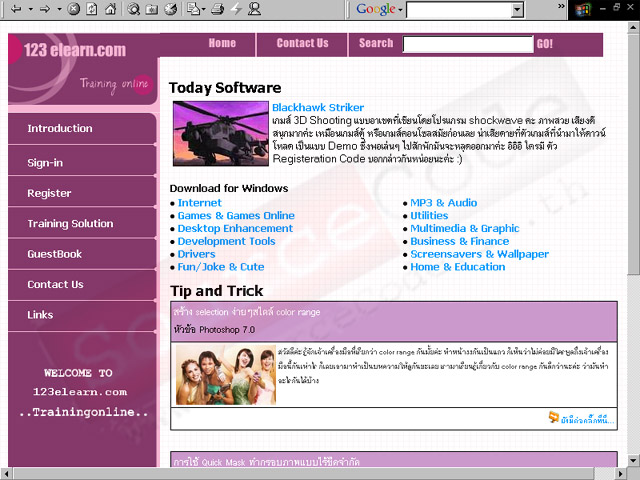Screen dimensions: 640x480
Task: Click inside the Google toolbar search box
Action: (459, 10)
